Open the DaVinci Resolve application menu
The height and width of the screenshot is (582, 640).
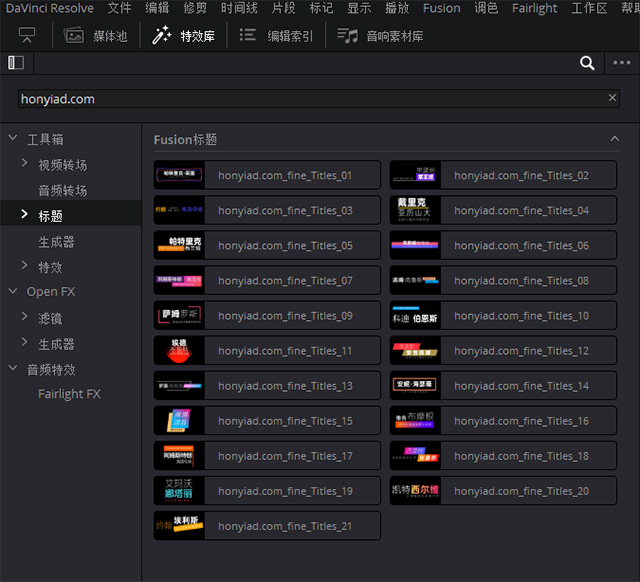click(50, 8)
